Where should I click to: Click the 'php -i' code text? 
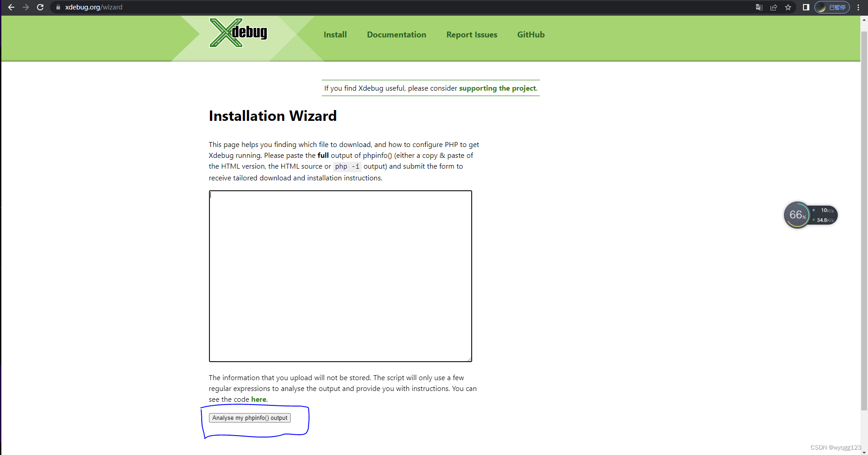tap(347, 166)
